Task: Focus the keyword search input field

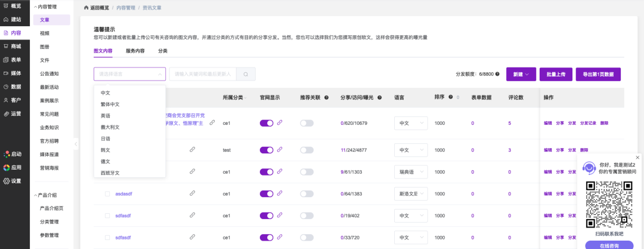Action: click(x=203, y=74)
